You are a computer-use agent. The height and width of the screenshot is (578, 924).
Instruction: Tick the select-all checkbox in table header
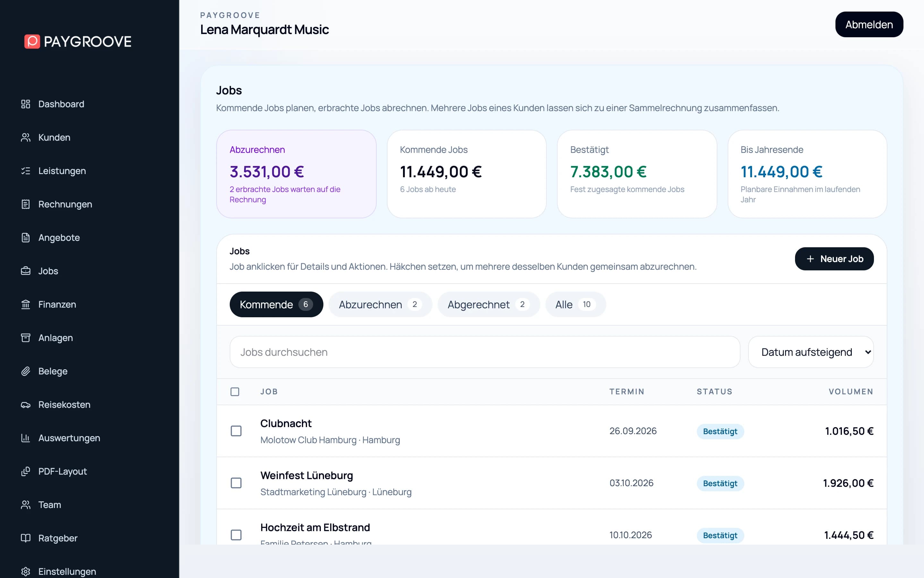(x=235, y=391)
